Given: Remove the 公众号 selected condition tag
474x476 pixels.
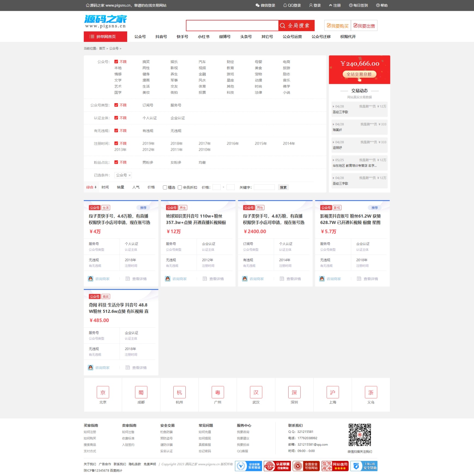Looking at the screenshot, I should point(130,175).
